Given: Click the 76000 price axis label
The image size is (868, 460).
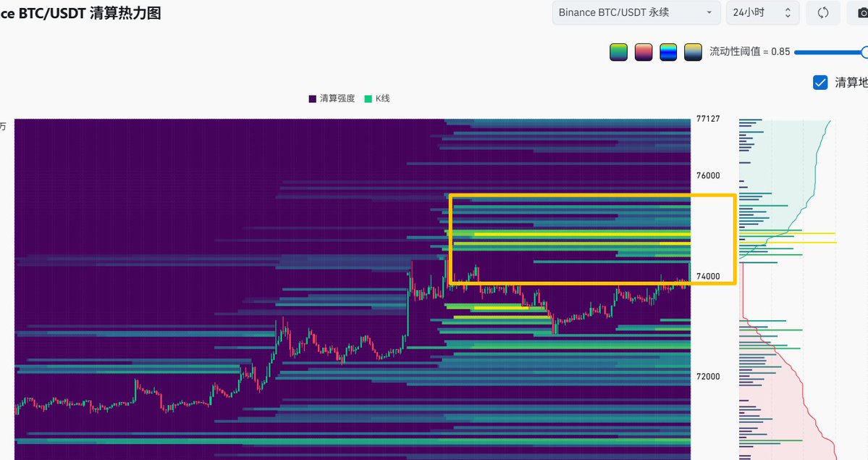Looking at the screenshot, I should [707, 176].
